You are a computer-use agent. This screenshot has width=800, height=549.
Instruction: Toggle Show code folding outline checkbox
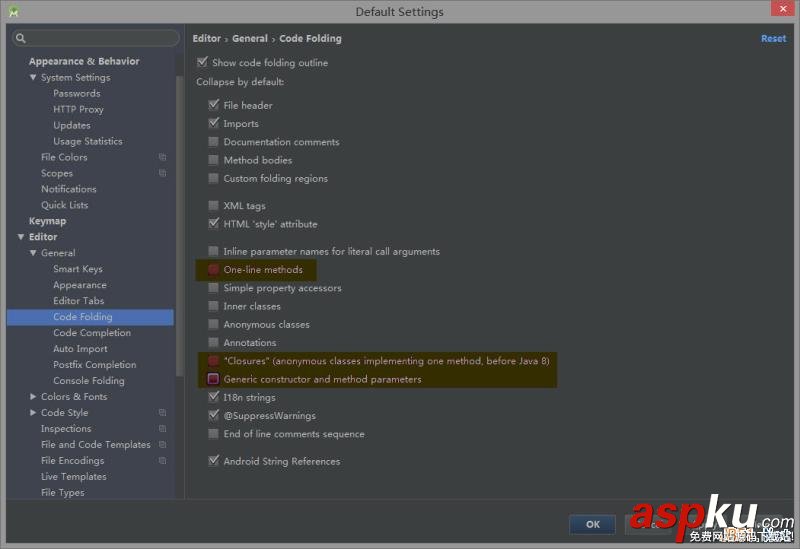pos(202,62)
